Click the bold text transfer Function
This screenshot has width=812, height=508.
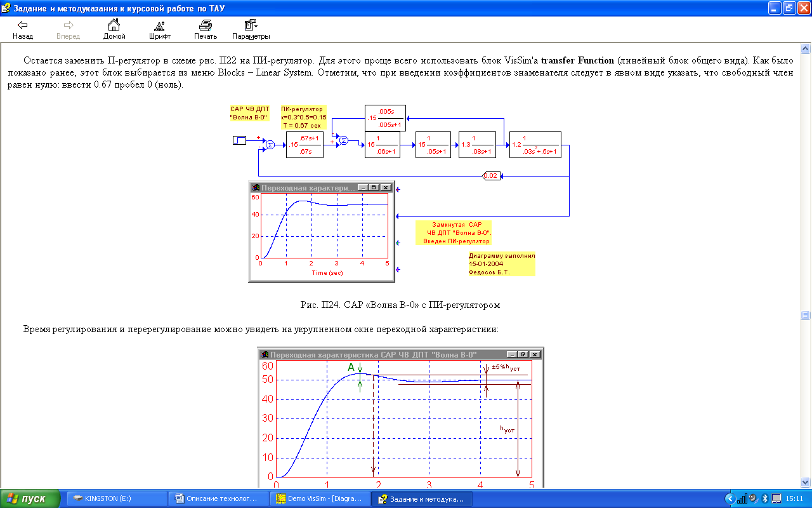[x=577, y=61]
